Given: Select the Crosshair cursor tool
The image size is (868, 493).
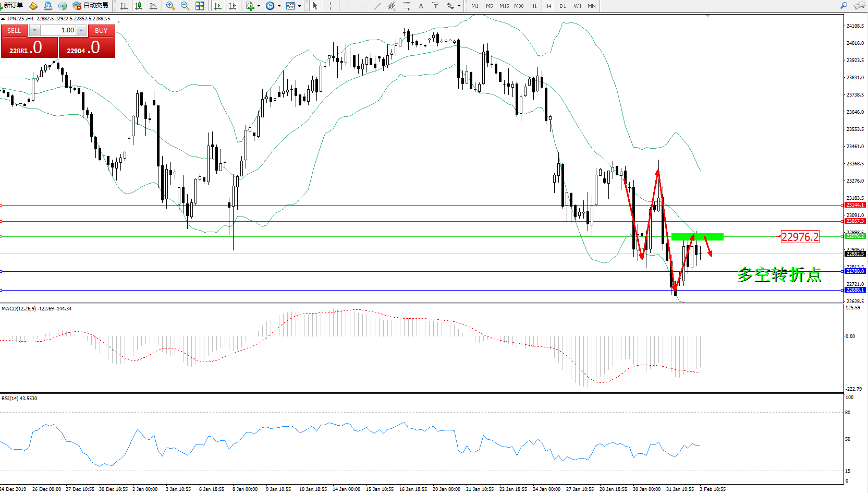Looking at the screenshot, I should tap(330, 6).
